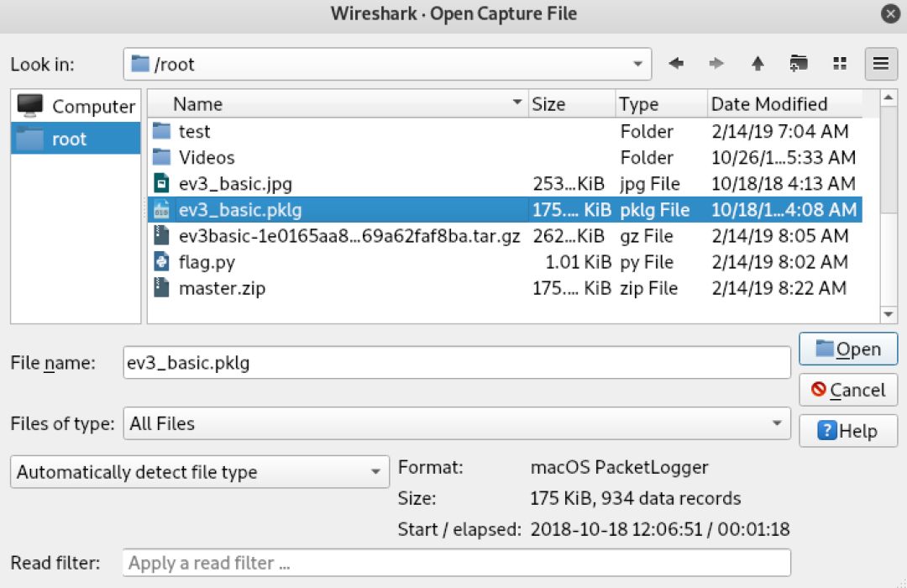The image size is (907, 588).
Task: Select the ev3_basic.pklg file name
Action: pos(240,209)
